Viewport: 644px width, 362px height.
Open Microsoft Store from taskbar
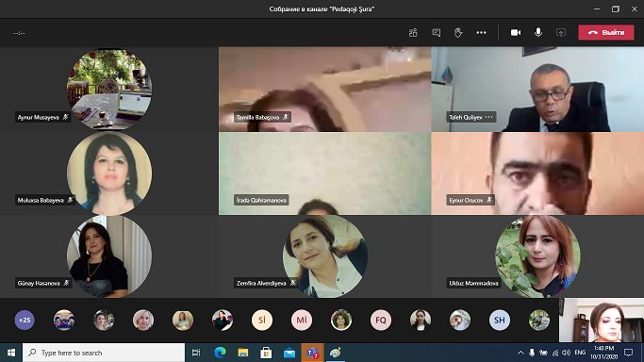tap(266, 353)
